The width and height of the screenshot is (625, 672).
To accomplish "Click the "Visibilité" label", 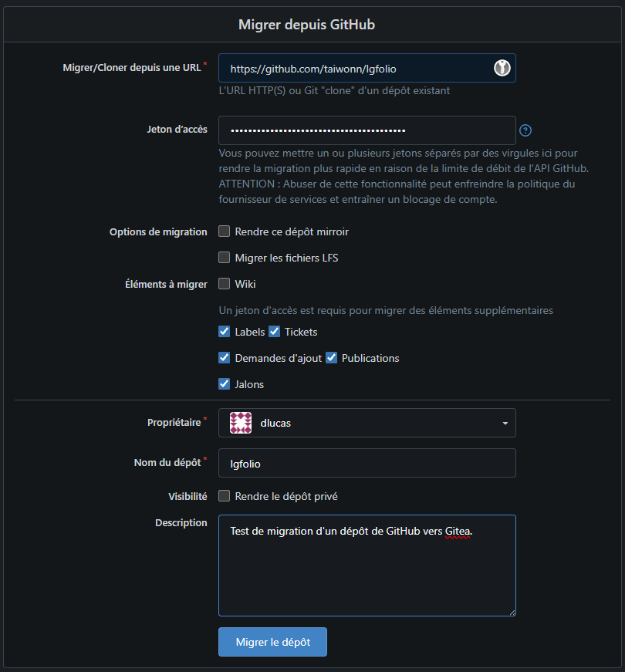I will coord(187,496).
